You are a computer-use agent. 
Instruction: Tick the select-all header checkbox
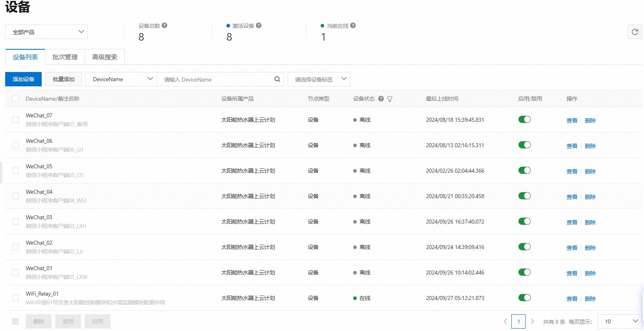15,99
